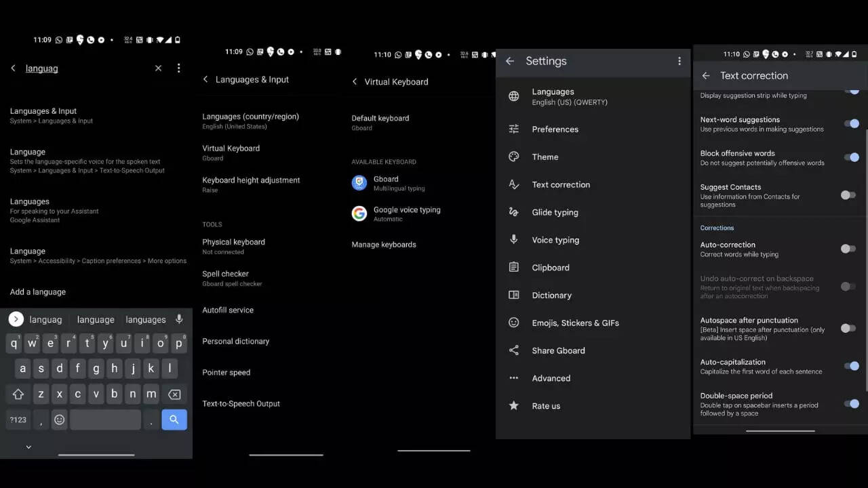This screenshot has height=488, width=868.
Task: Tap the space bar key
Action: tap(105, 420)
